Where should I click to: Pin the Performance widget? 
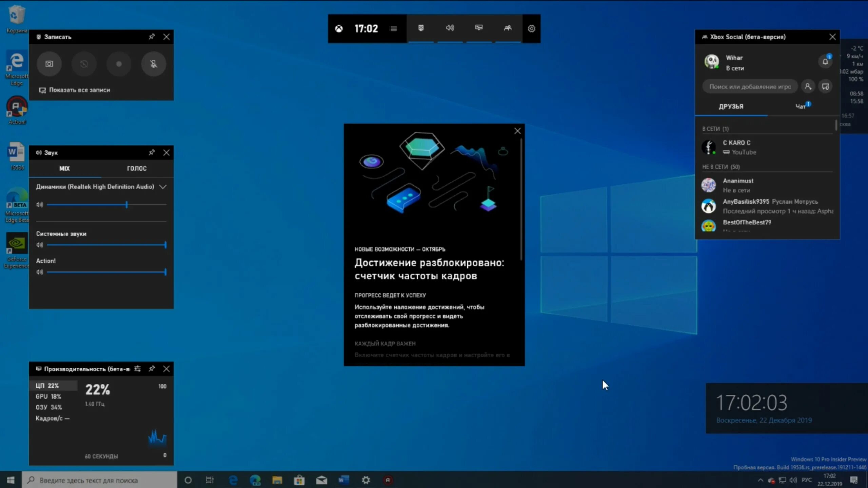(x=152, y=368)
